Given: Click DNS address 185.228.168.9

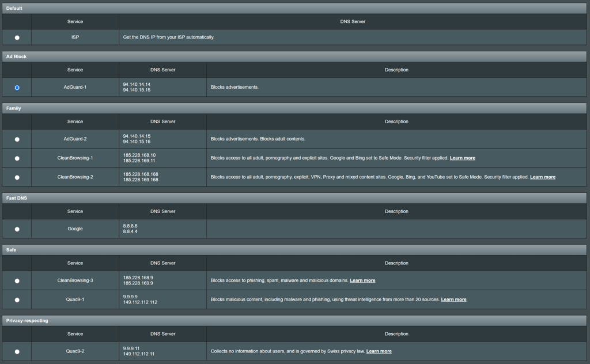Looking at the screenshot, I should point(138,278).
